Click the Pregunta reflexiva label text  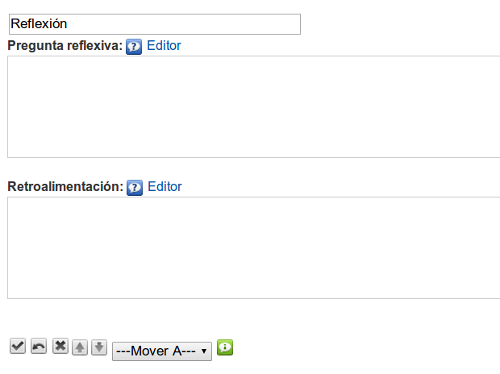(65, 46)
